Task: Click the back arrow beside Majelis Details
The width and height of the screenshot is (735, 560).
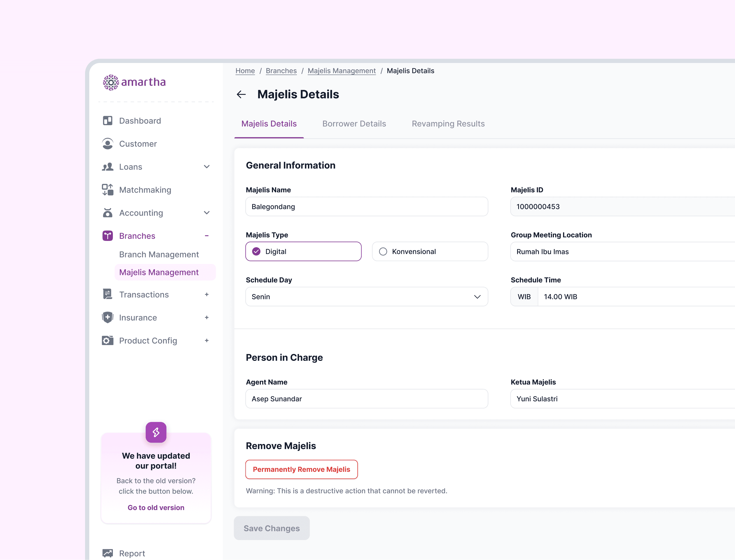Action: (241, 94)
